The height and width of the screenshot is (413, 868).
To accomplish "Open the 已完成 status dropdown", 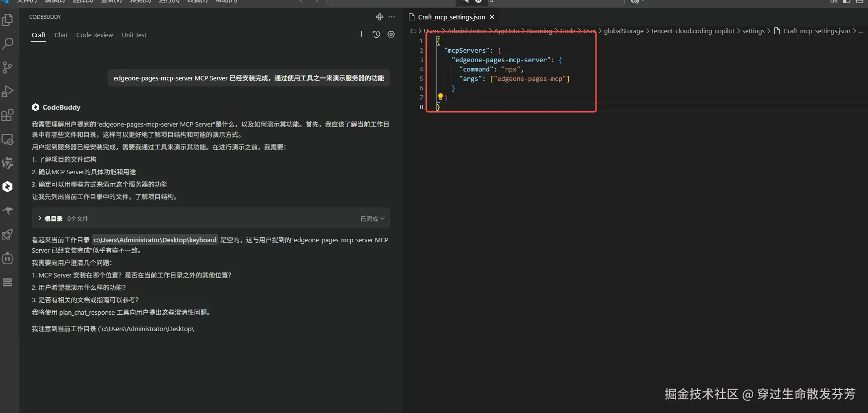I will (x=372, y=218).
